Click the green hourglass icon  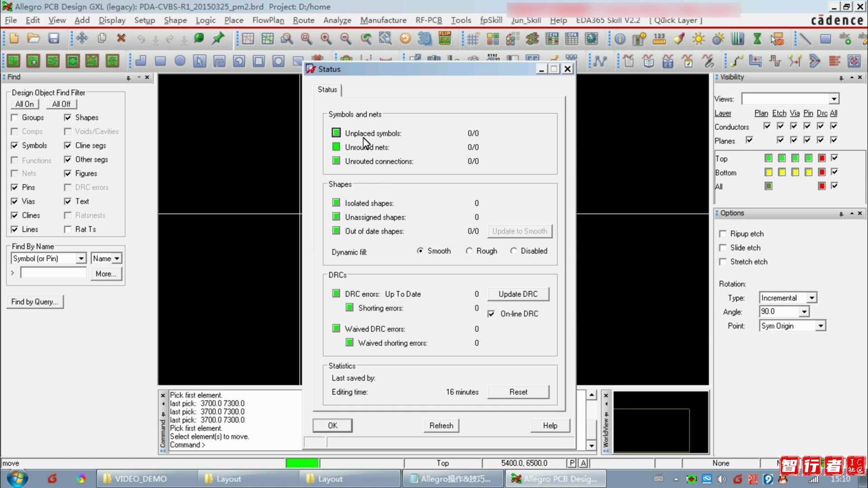(x=757, y=39)
